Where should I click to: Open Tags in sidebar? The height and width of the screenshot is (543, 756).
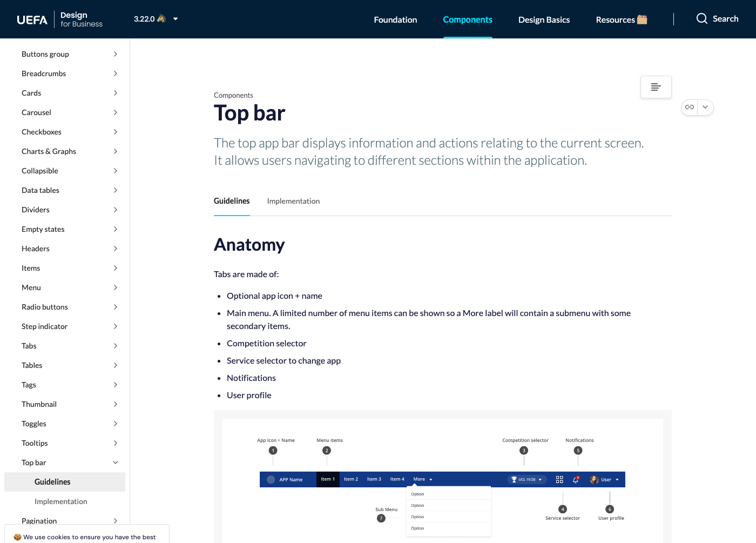29,385
